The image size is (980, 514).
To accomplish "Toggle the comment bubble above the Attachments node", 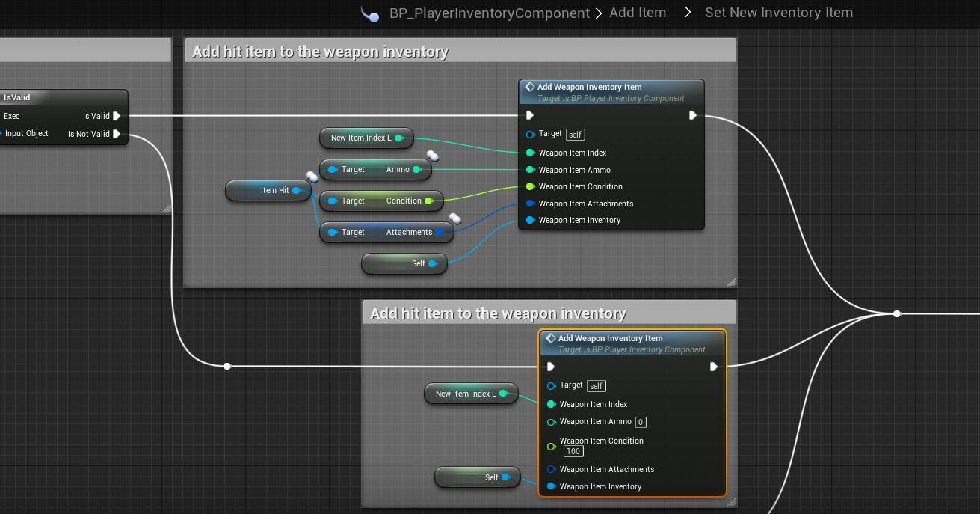I will click(x=454, y=218).
